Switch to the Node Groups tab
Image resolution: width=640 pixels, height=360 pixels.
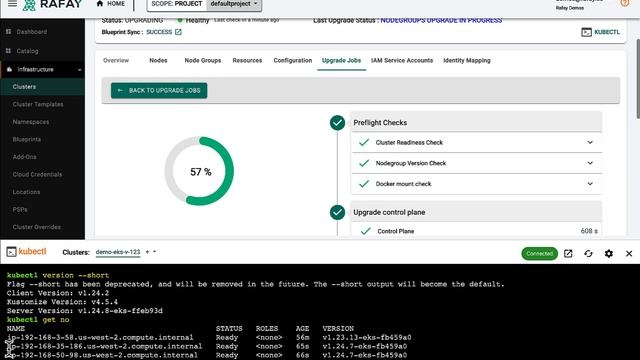tap(203, 60)
